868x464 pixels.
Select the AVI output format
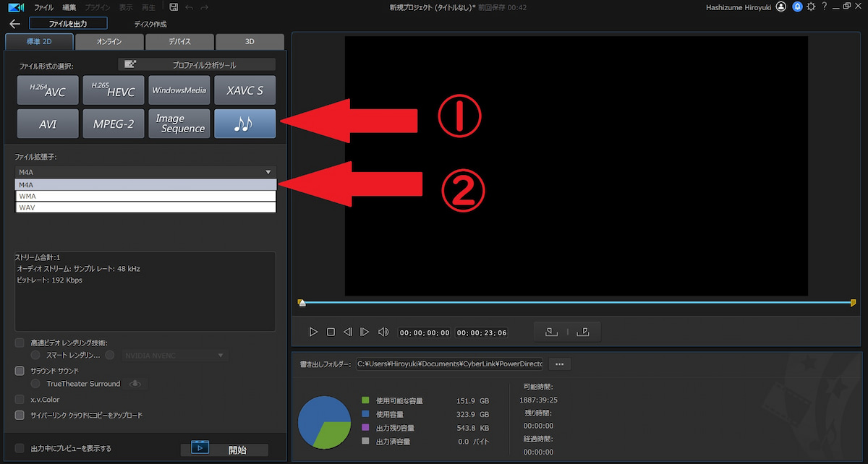tap(47, 123)
